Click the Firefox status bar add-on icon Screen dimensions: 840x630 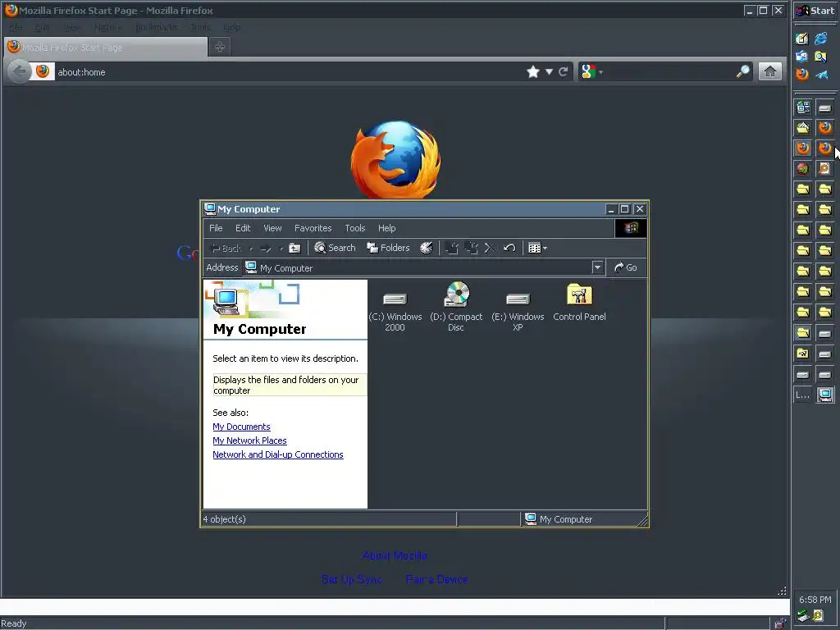click(x=781, y=623)
